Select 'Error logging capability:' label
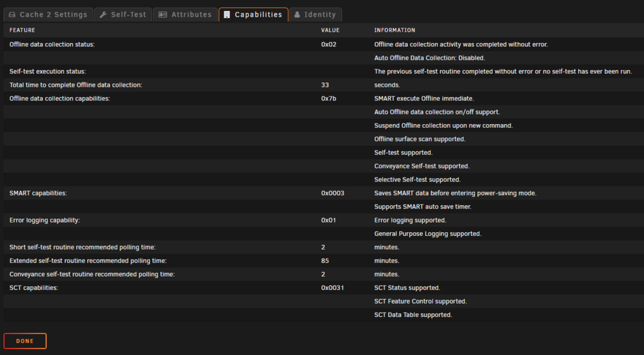Viewport: 644px width, 355px height. click(45, 220)
